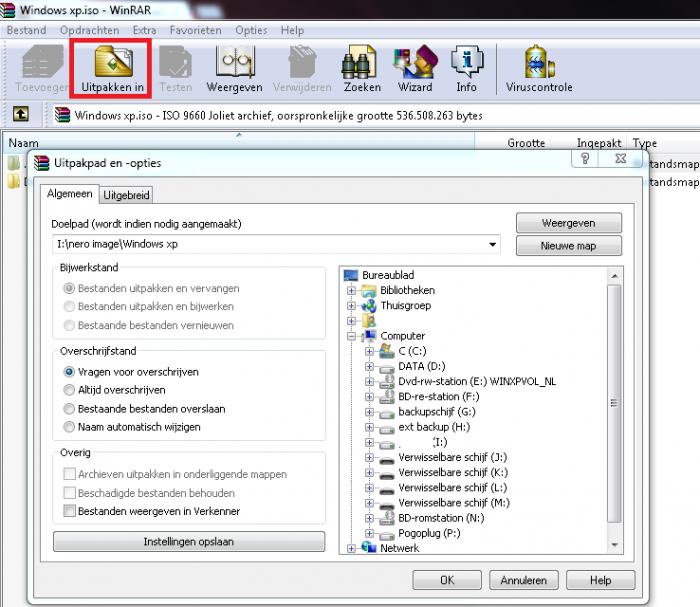The image size is (700, 607).
Task: Switch to Algemeen tab
Action: 70,194
